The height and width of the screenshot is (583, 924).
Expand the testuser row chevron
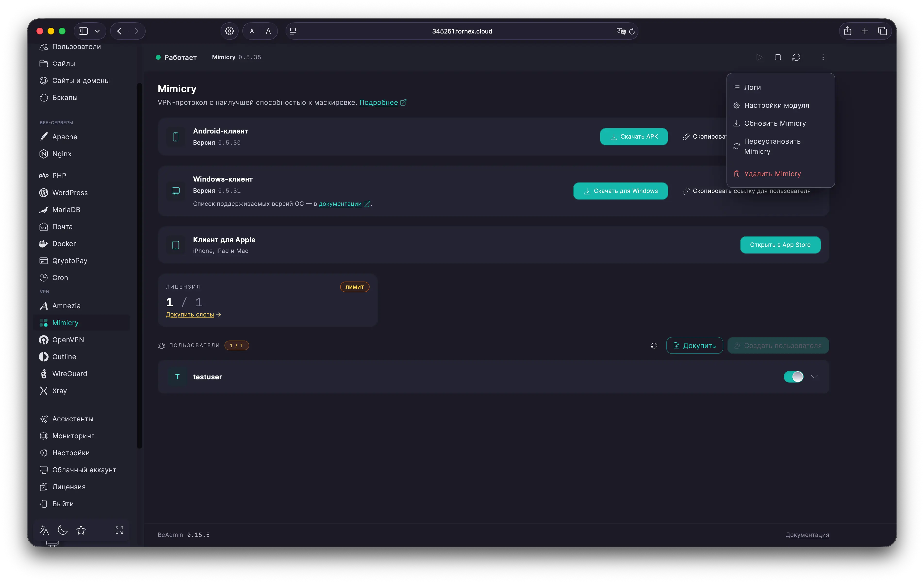pyautogui.click(x=814, y=376)
